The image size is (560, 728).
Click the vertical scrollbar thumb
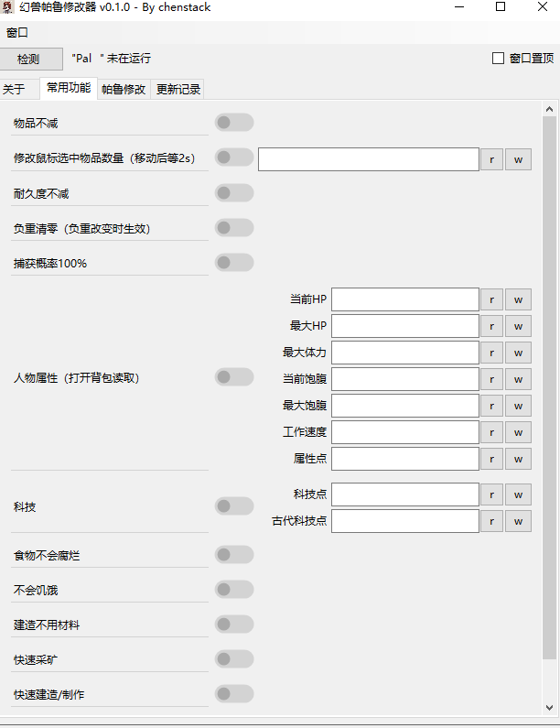coord(549,387)
